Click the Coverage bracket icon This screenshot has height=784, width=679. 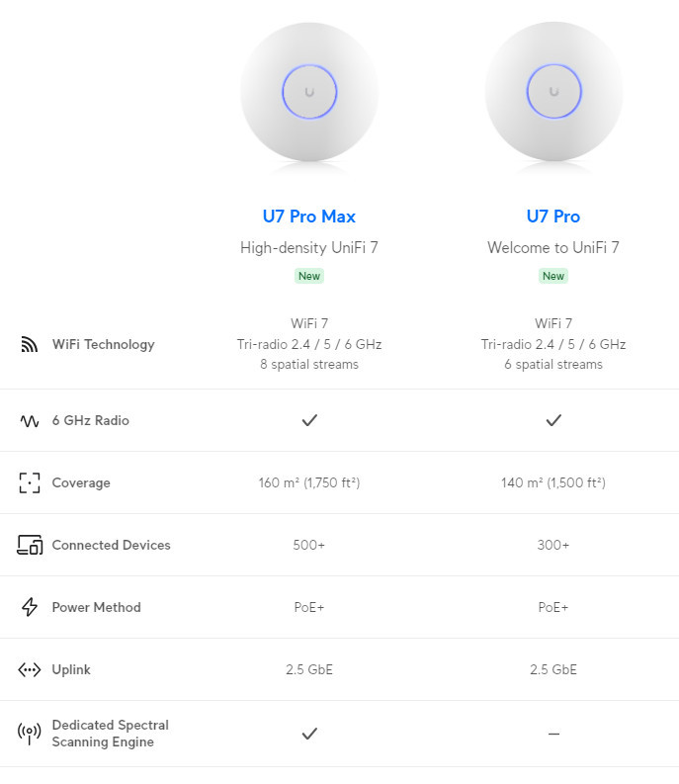[29, 483]
